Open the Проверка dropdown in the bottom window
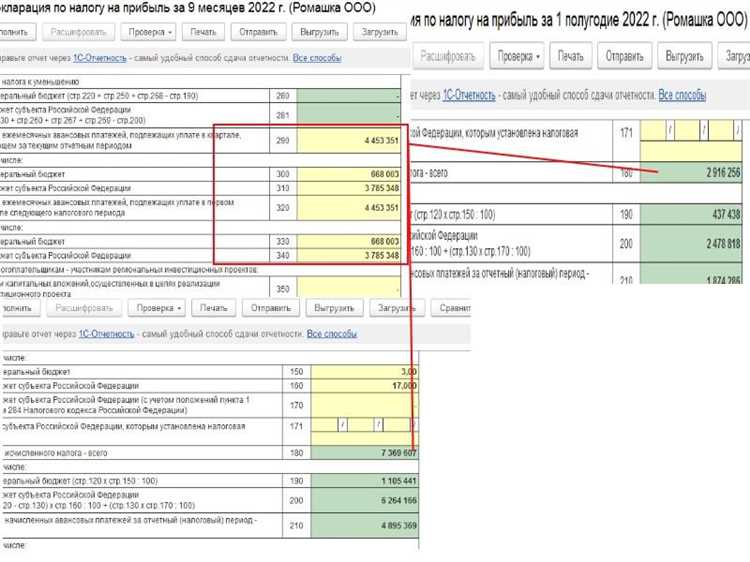750x562 pixels. 156,308
